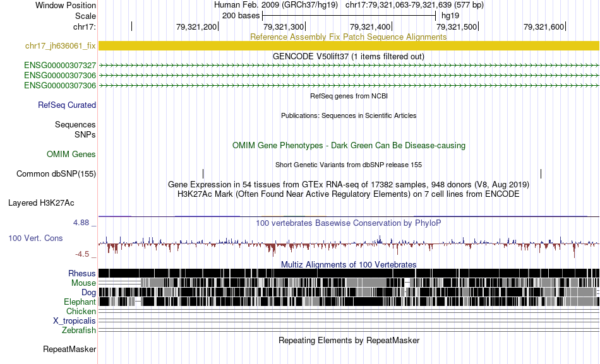The width and height of the screenshot is (600, 364).
Task: Open Reference Assembly Fix Patch Sequence Alignments title
Action: [349, 37]
